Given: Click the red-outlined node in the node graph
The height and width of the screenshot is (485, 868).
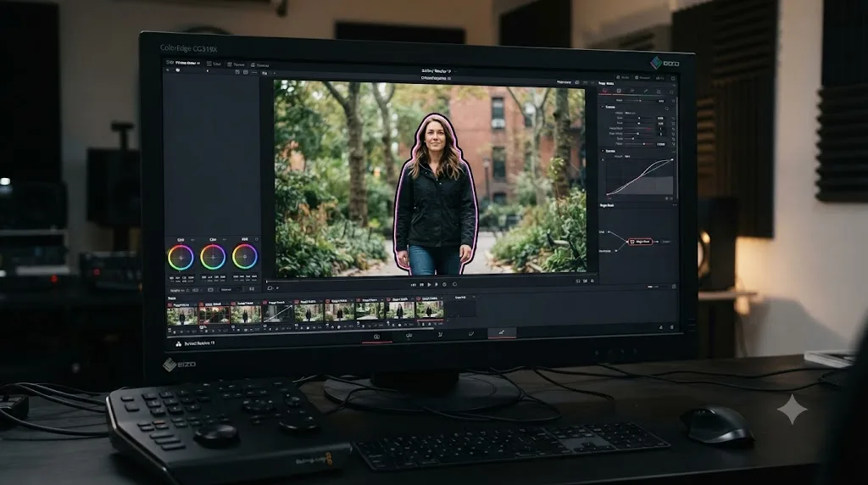Looking at the screenshot, I should (x=640, y=242).
